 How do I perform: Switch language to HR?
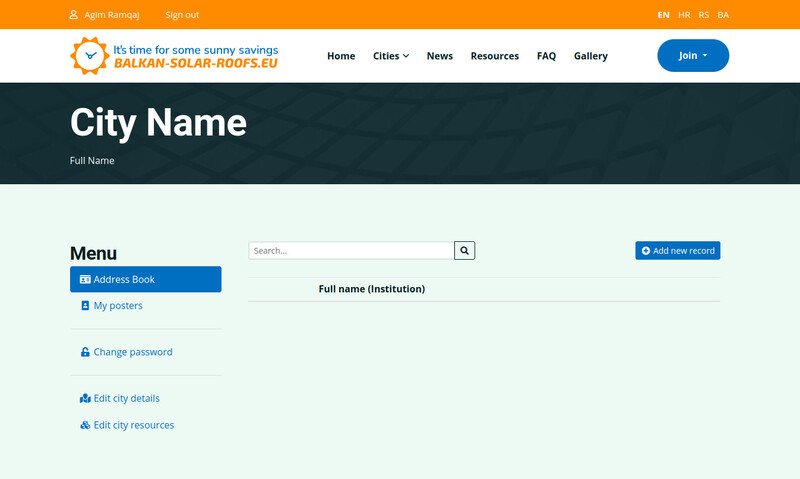point(684,15)
